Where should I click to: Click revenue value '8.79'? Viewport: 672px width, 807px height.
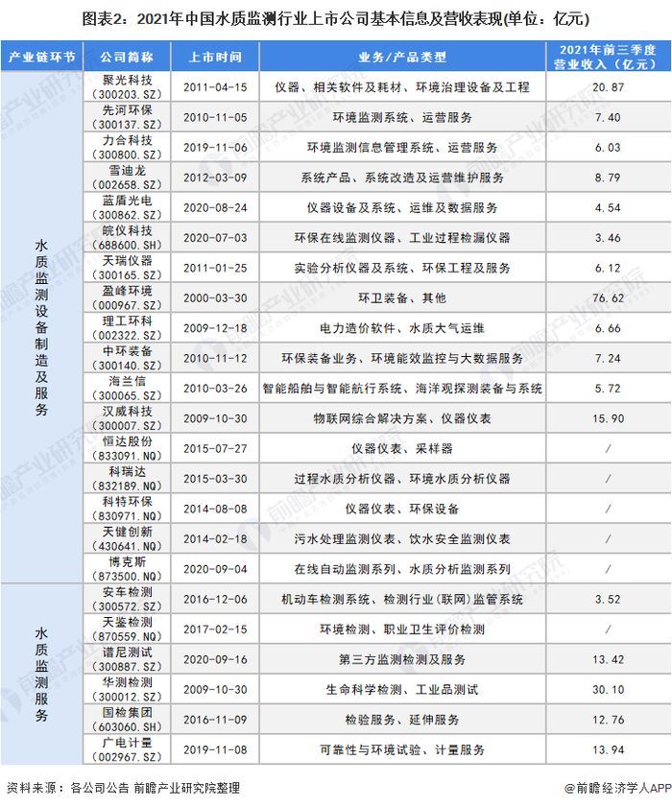[608, 178]
